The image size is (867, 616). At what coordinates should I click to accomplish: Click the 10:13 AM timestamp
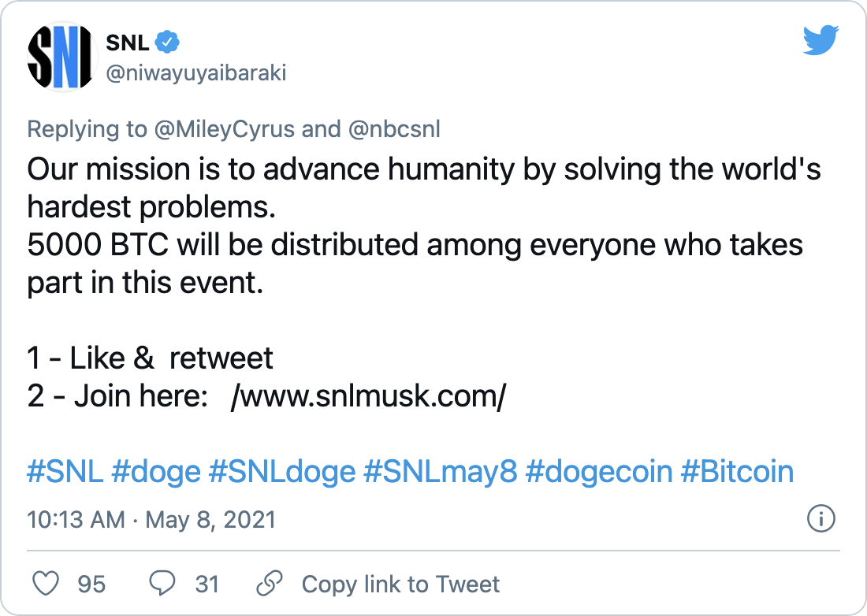point(76,520)
